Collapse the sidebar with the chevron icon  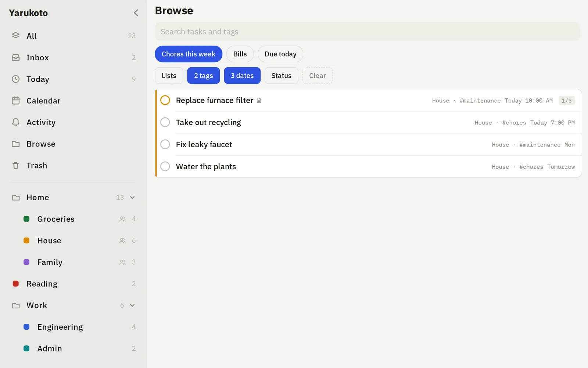136,13
